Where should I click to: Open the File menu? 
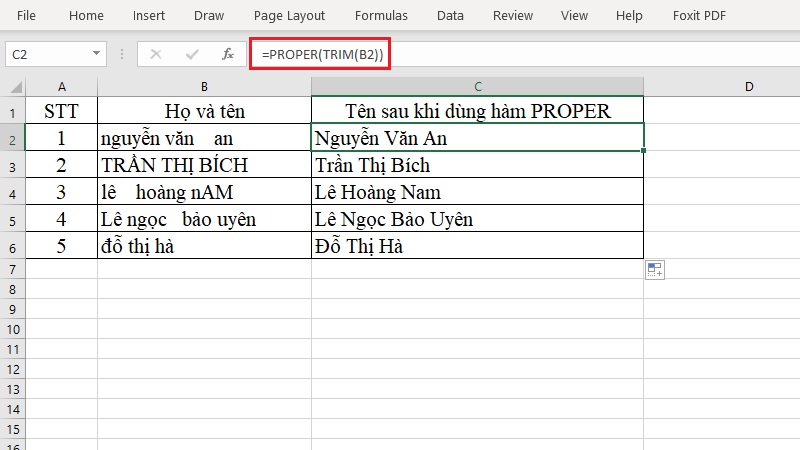[26, 16]
